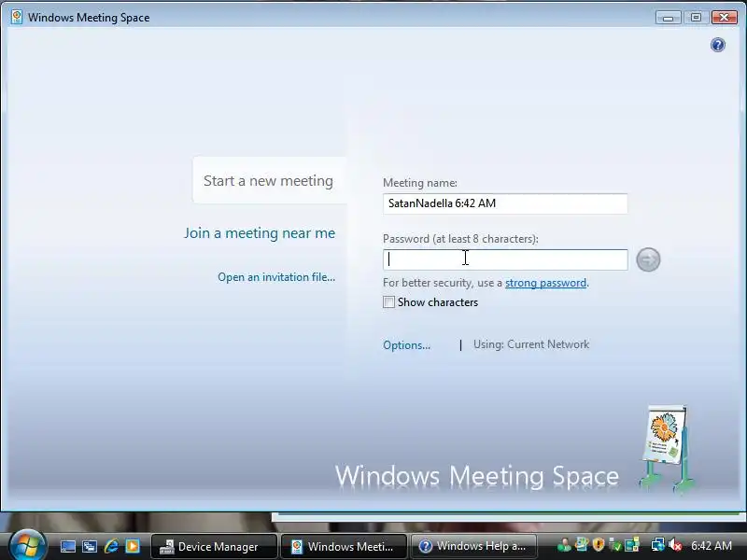This screenshot has width=747, height=560.
Task: Focus the Password input field
Action: tap(505, 259)
